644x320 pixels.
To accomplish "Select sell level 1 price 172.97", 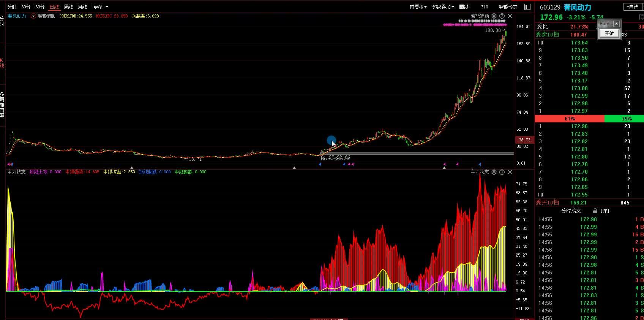I will 579,111.
